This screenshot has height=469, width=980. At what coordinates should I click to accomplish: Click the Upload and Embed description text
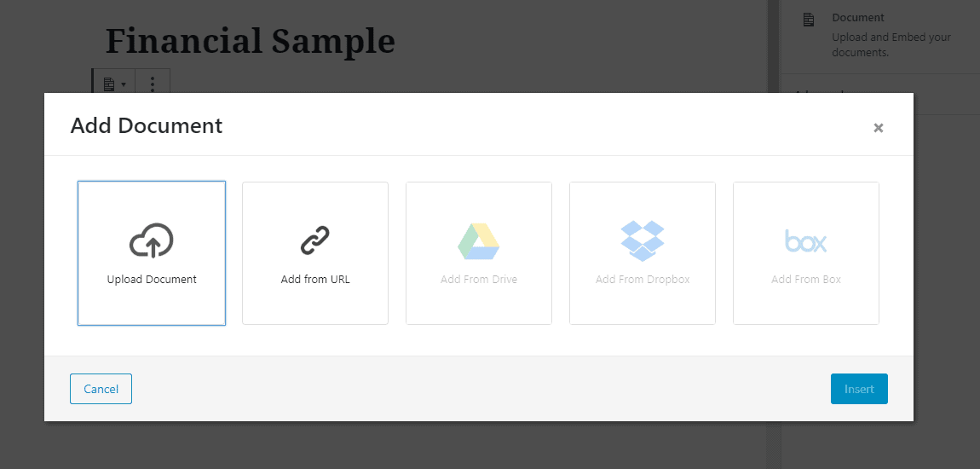(891, 45)
